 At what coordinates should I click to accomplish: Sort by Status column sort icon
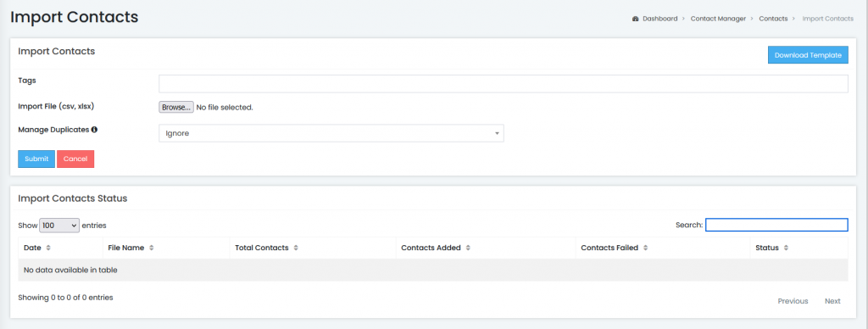click(x=786, y=248)
